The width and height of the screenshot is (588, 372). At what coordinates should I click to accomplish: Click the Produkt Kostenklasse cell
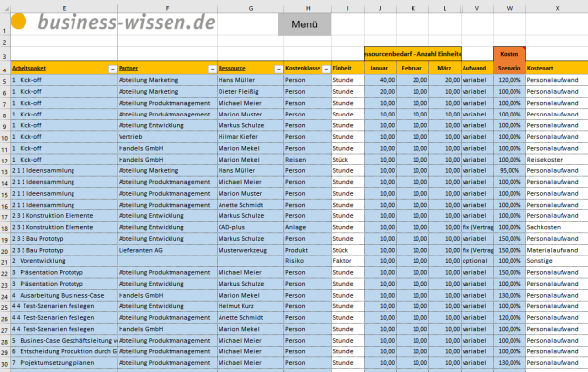tap(308, 250)
